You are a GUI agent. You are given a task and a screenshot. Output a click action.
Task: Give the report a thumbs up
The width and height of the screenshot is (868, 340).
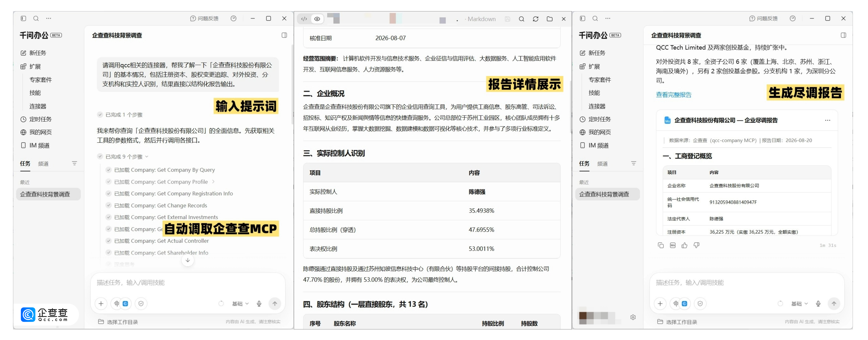(684, 245)
